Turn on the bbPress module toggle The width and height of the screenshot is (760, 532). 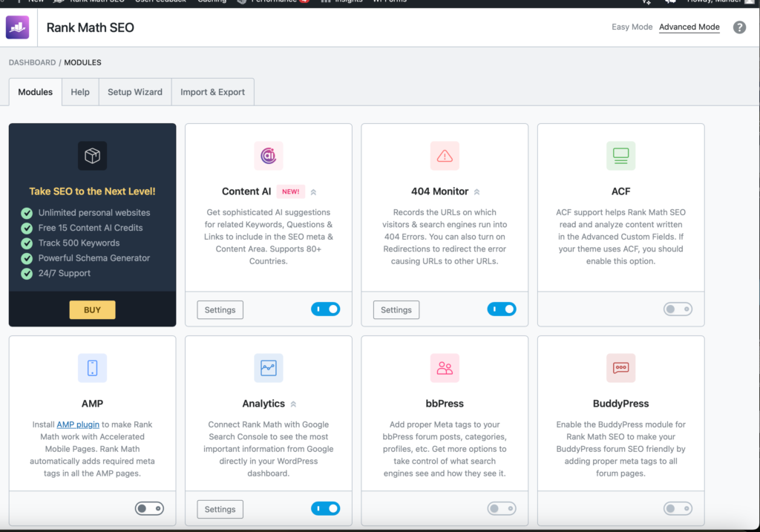tap(501, 508)
